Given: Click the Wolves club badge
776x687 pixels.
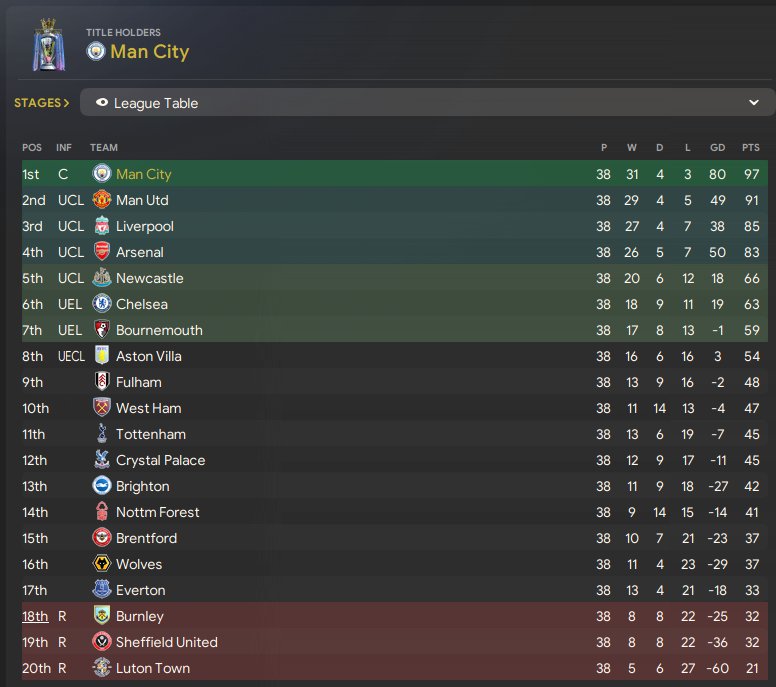Looking at the screenshot, I should click(x=102, y=564).
